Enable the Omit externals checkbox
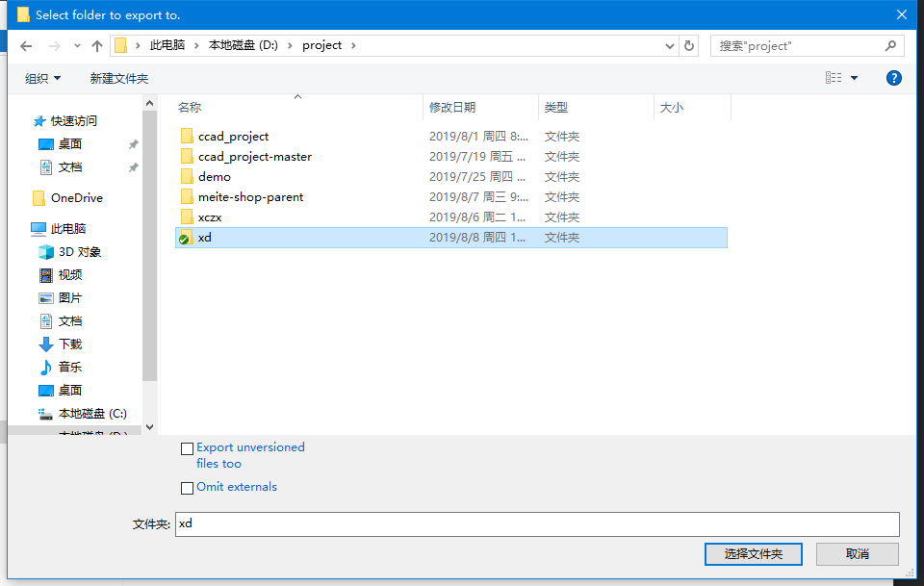This screenshot has height=586, width=924. [187, 488]
